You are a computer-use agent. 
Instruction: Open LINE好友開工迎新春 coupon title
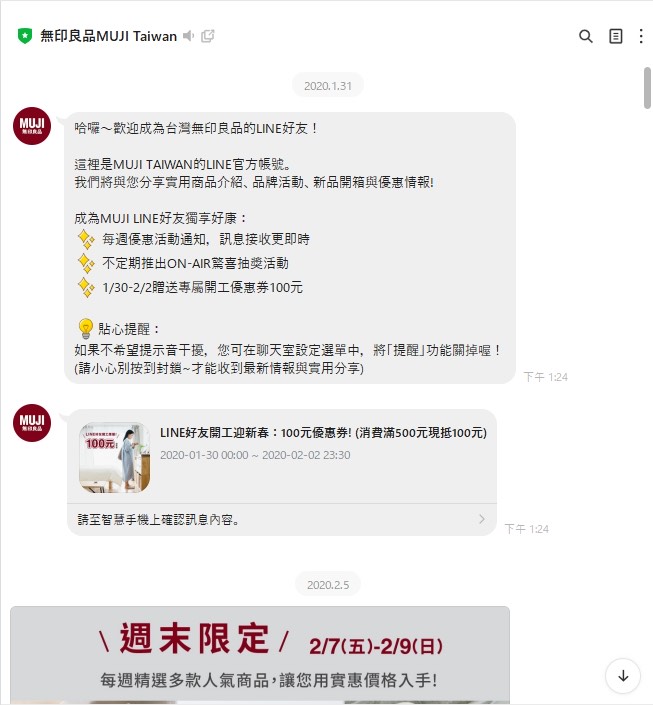[323, 433]
